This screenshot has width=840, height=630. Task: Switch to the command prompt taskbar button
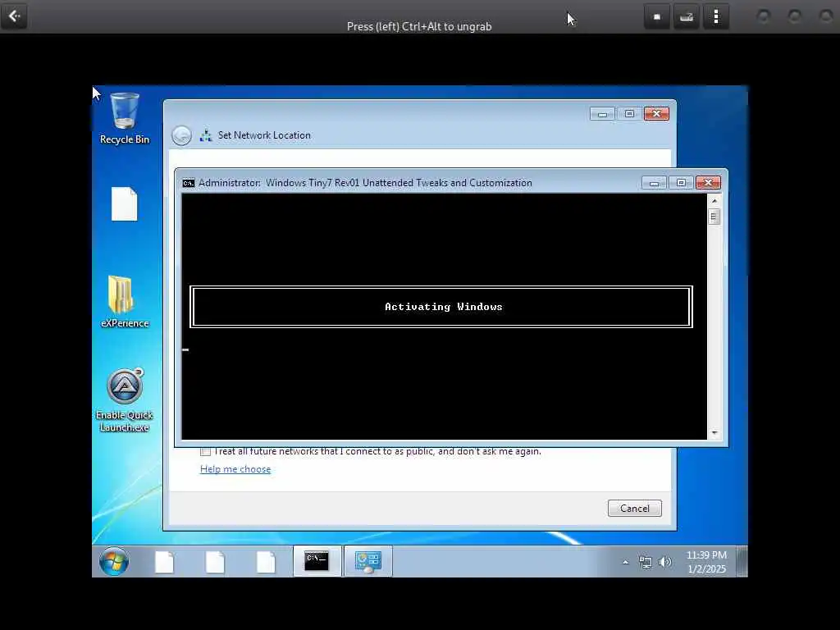pos(317,561)
